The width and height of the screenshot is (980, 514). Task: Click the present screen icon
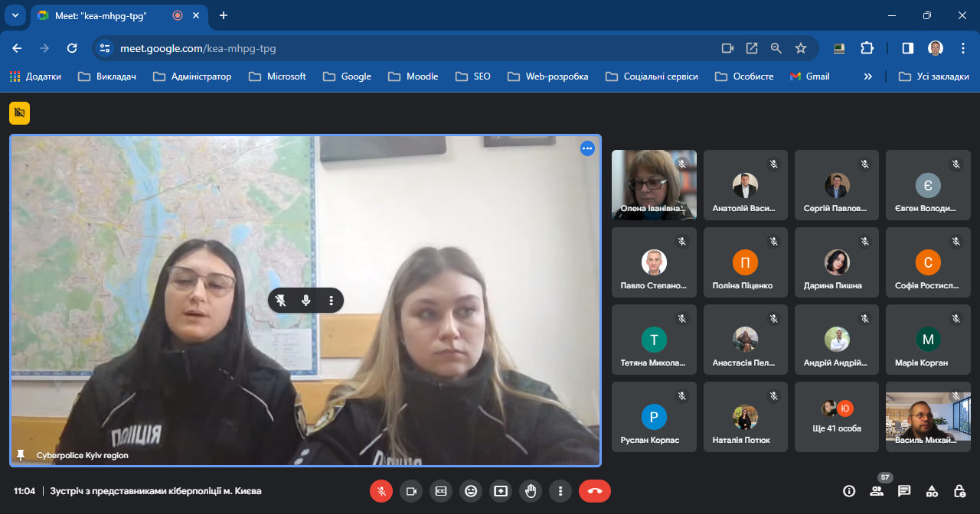(x=501, y=491)
